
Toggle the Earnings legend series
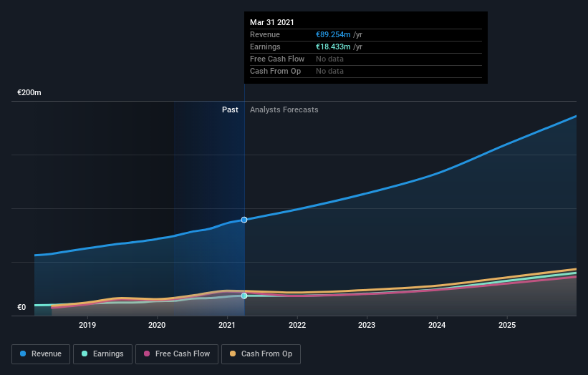coord(102,354)
